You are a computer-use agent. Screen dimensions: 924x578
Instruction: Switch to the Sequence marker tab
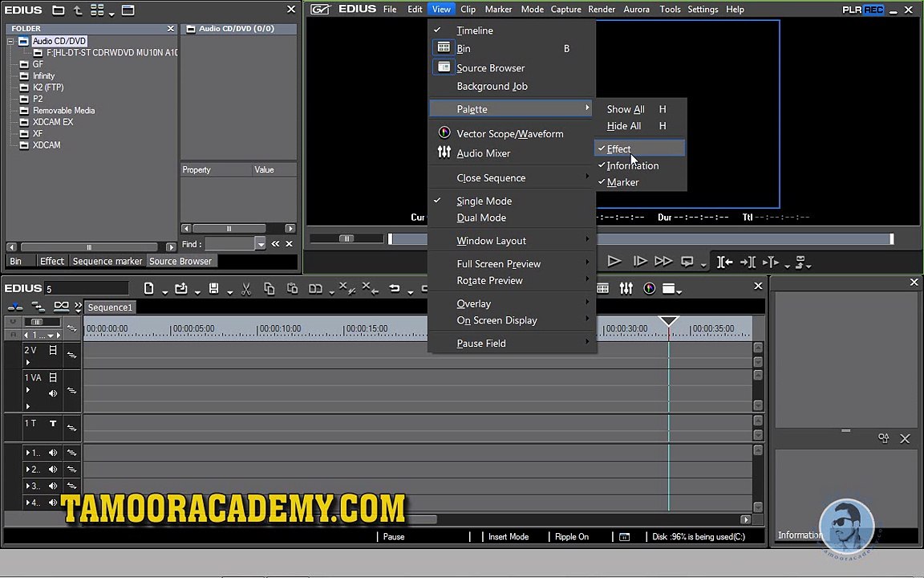click(107, 261)
